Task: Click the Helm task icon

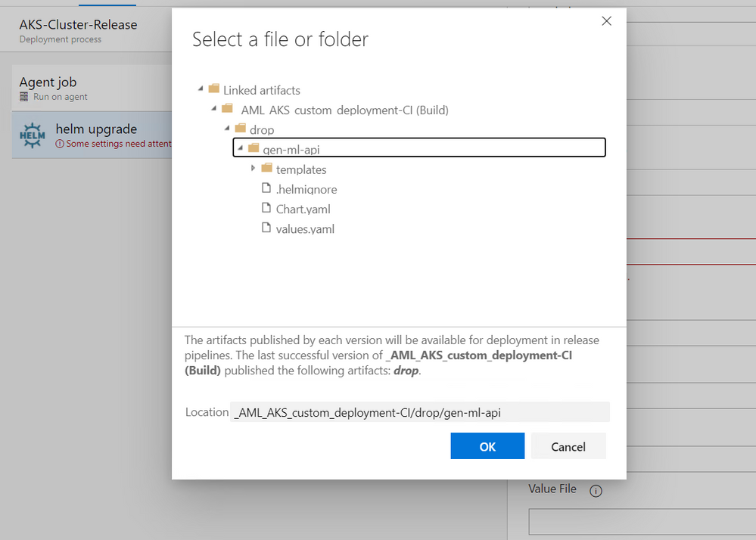Action: (x=33, y=135)
